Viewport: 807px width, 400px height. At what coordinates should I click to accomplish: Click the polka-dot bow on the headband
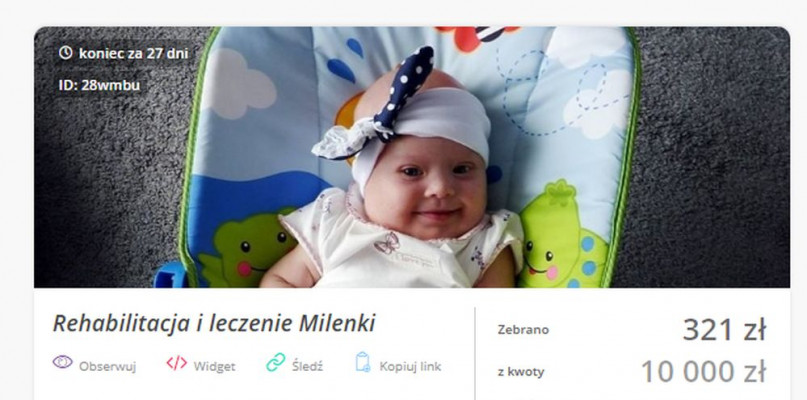[x=381, y=106]
